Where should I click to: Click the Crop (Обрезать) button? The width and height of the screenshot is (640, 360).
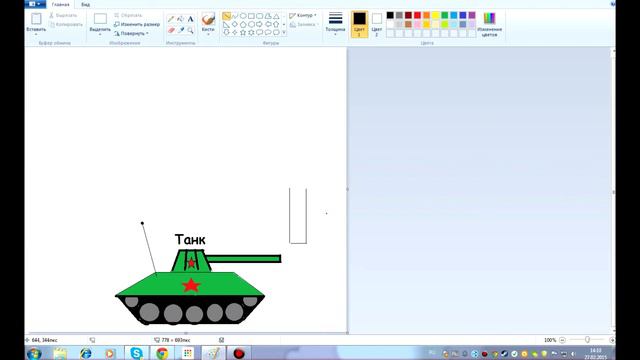(x=128, y=16)
